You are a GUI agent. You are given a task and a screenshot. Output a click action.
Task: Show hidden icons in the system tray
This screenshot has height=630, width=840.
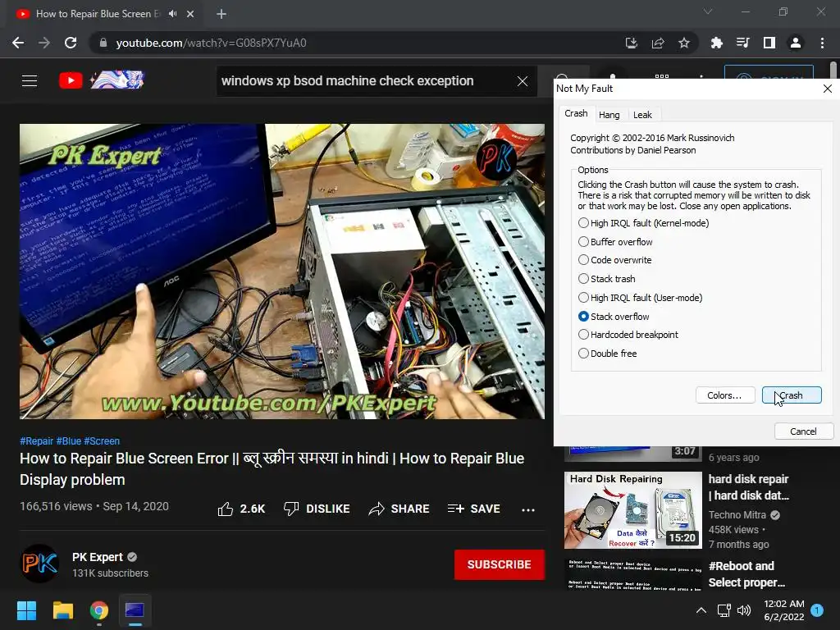coord(701,610)
